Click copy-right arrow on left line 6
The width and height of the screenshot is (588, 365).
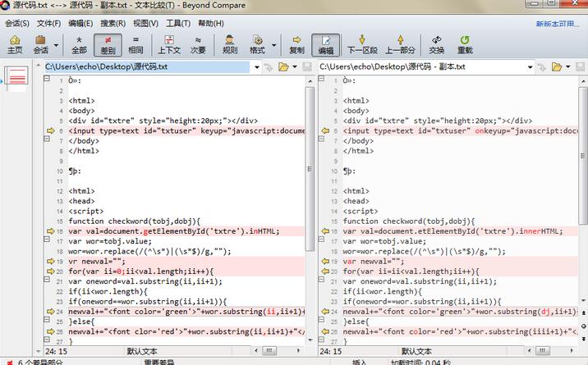51,130
